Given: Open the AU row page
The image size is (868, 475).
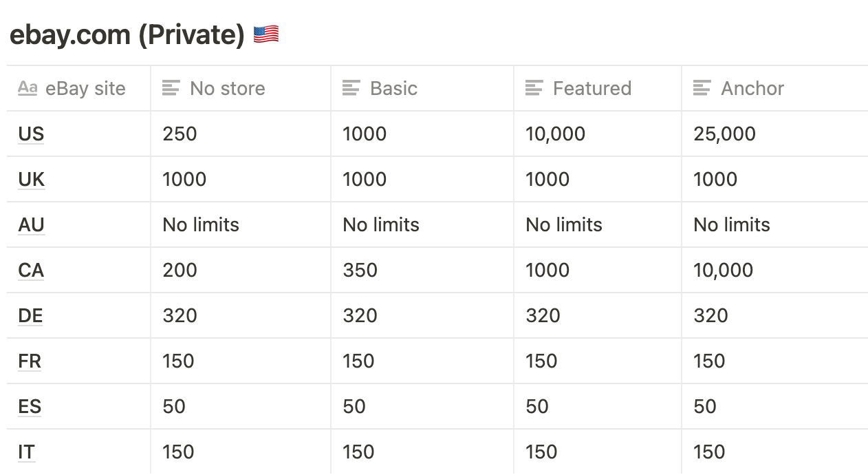Looking at the screenshot, I should (32, 224).
